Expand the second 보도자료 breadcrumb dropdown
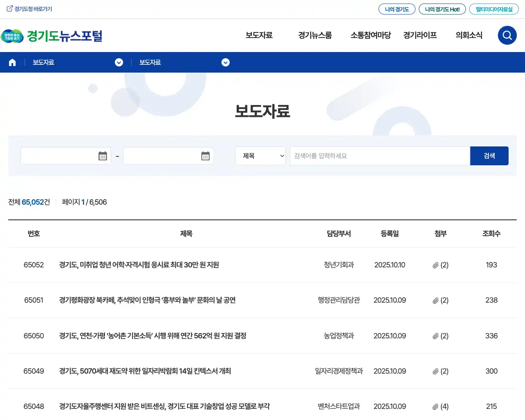The image size is (525, 420). click(225, 62)
